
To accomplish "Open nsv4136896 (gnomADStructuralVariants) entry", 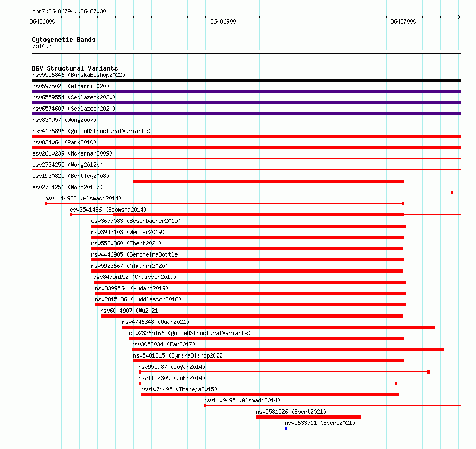I will 91,131.
